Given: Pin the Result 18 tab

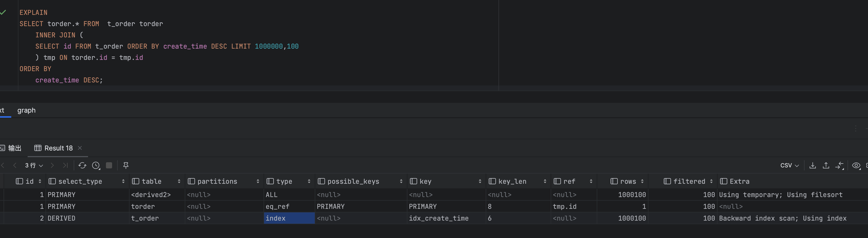Looking at the screenshot, I should point(126,166).
